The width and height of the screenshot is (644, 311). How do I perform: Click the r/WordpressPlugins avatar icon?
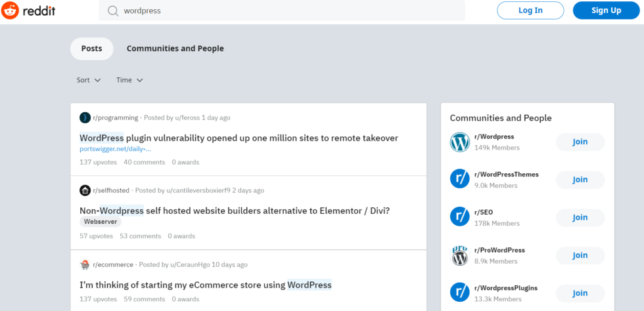(x=460, y=293)
